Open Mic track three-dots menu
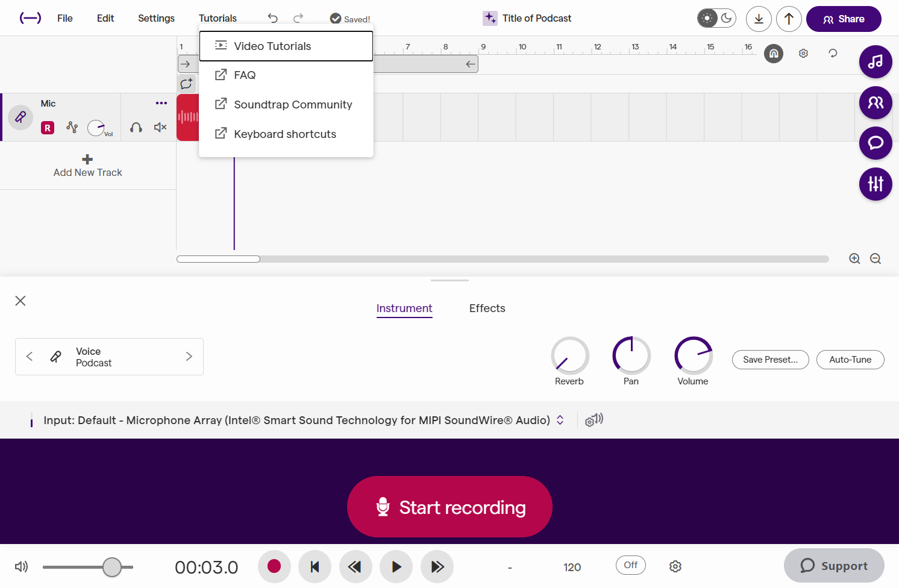 click(x=161, y=103)
